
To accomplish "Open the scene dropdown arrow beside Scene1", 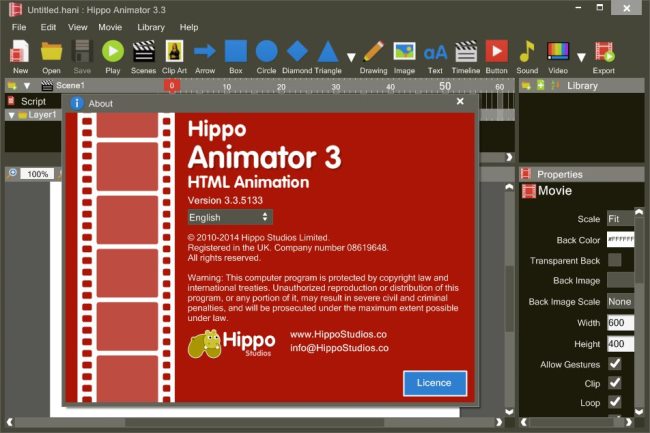I will tap(27, 86).
